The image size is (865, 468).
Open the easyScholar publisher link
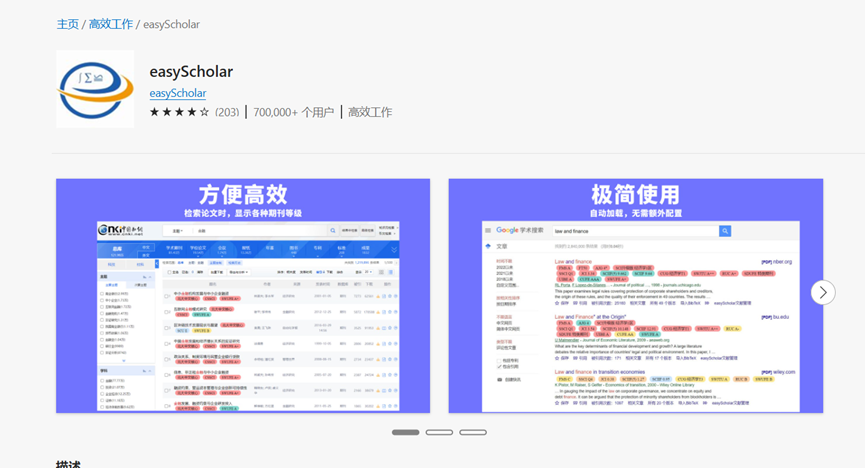(178, 93)
